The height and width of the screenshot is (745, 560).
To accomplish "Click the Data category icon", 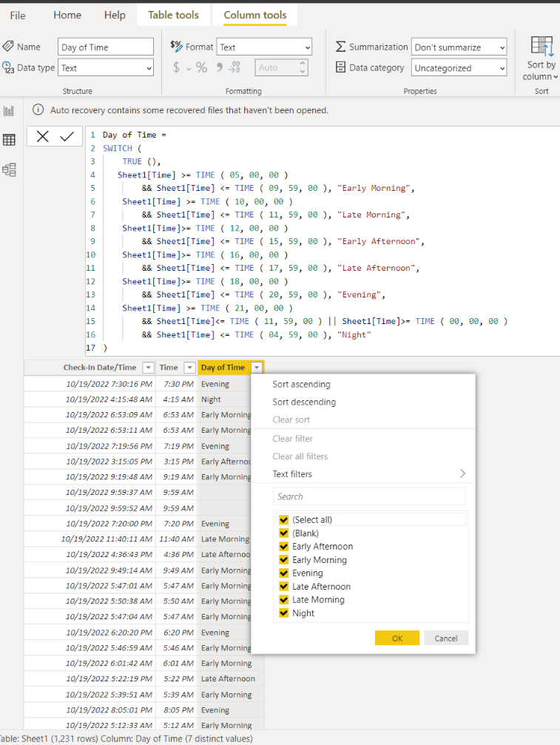I will coord(340,67).
